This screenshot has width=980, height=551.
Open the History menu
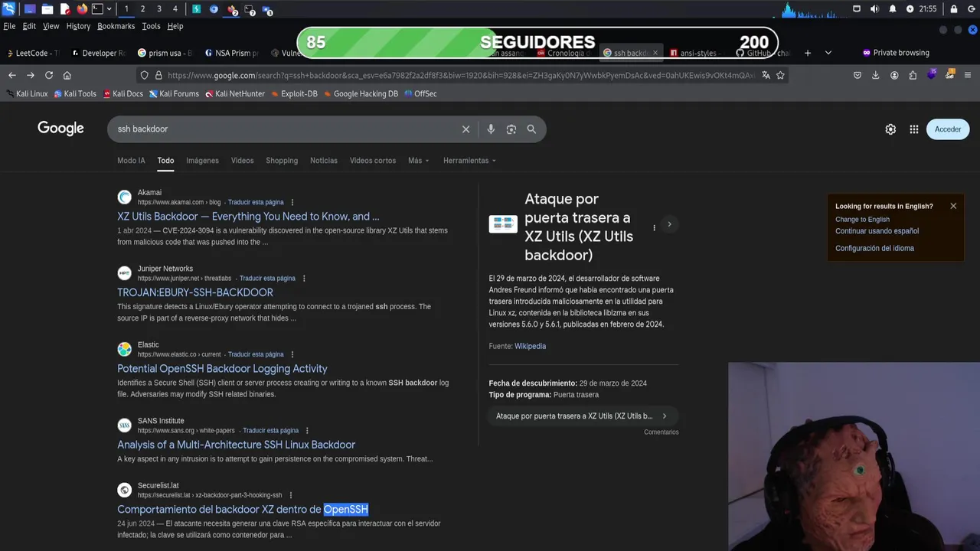[x=78, y=26]
